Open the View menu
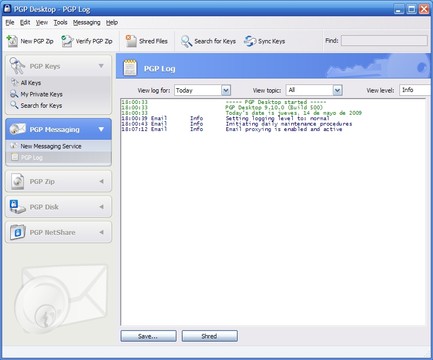Image resolution: width=433 pixels, height=360 pixels. click(x=42, y=22)
